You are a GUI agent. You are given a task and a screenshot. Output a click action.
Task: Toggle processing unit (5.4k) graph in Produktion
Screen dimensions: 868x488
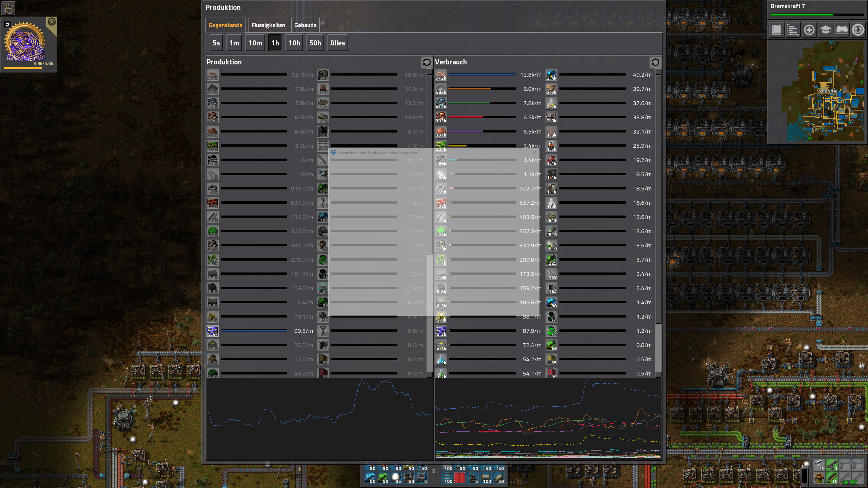(x=213, y=331)
